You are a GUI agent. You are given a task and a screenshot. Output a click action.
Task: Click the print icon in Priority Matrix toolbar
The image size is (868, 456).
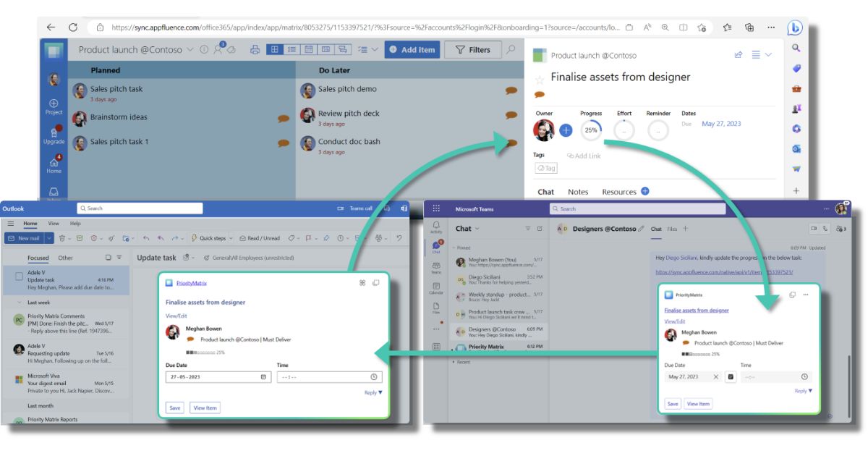[x=254, y=50]
